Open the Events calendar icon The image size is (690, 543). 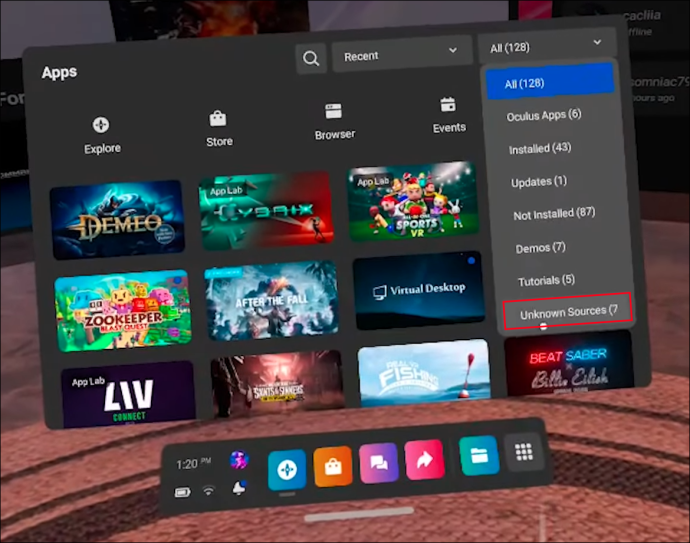pos(448,105)
